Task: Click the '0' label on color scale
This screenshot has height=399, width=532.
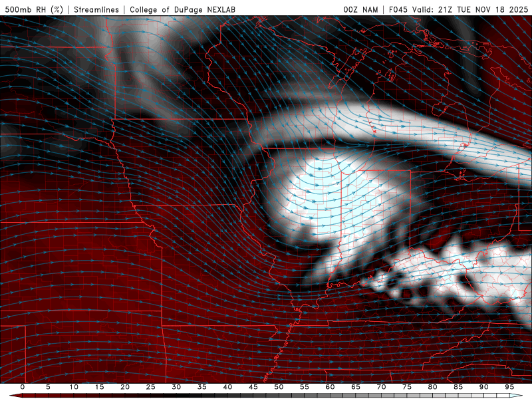Action: [x=23, y=387]
